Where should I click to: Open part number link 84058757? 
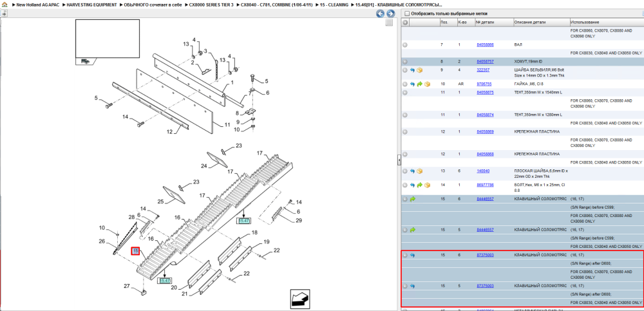(485, 61)
